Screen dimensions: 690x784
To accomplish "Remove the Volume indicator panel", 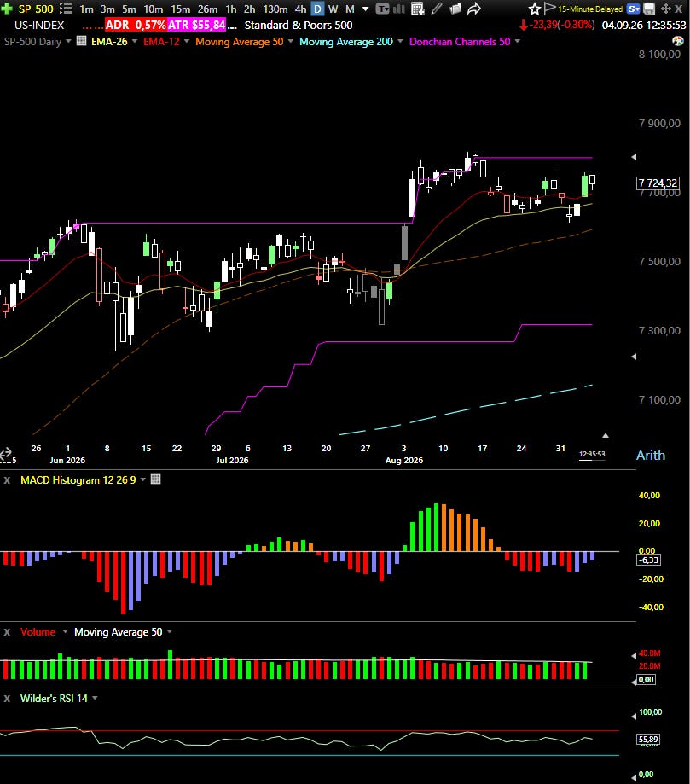I will (7, 632).
